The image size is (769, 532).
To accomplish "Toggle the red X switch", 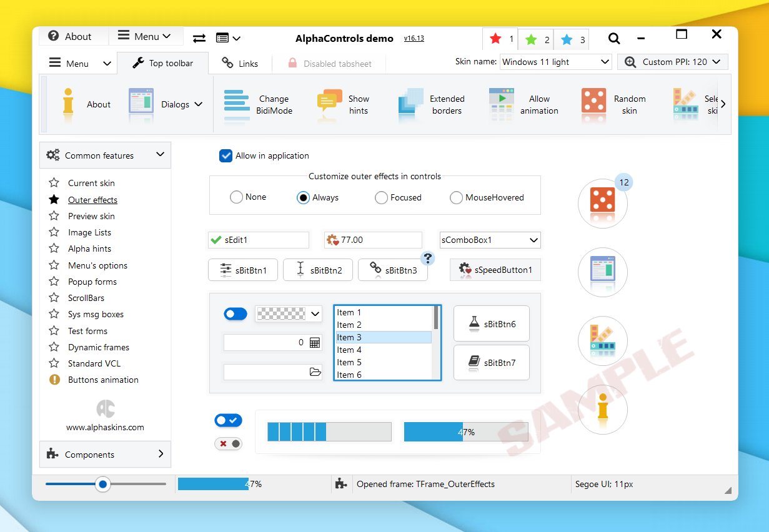I will [228, 443].
